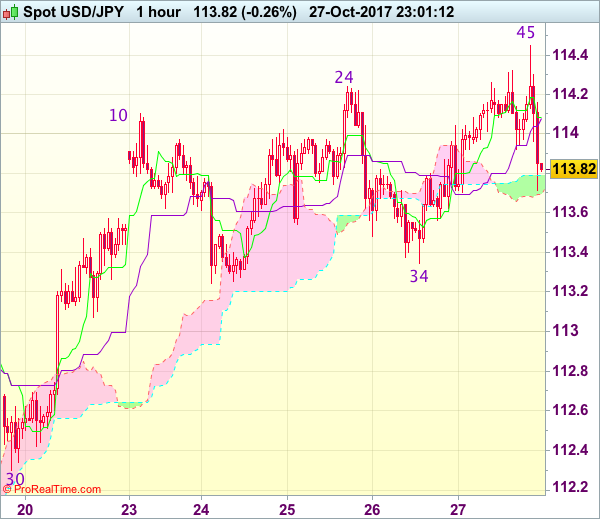Click date 27 on the time axis

click(x=458, y=510)
